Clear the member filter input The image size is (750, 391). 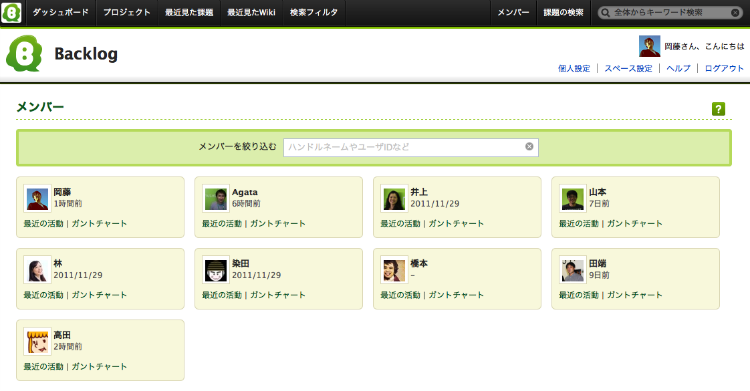pos(529,146)
